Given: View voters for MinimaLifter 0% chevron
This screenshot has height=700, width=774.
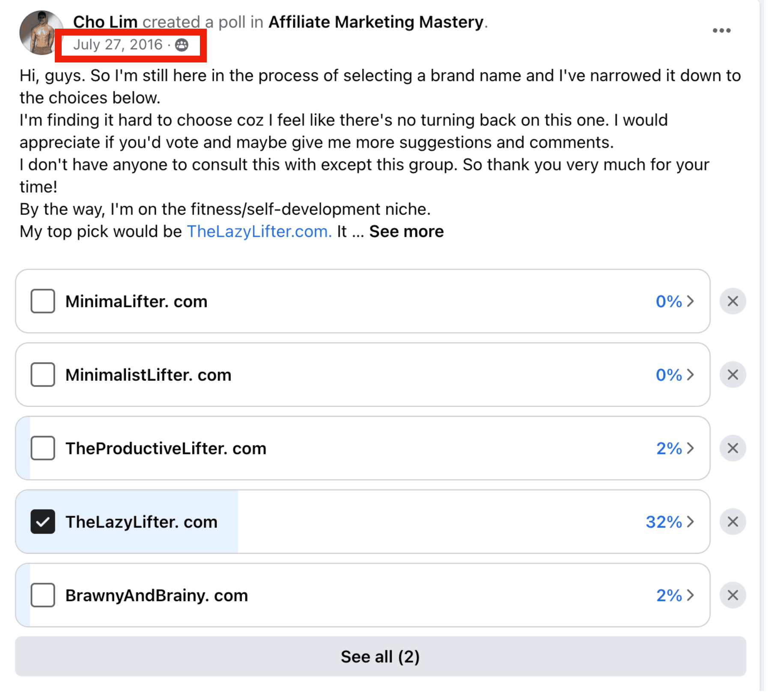Looking at the screenshot, I should point(690,301).
